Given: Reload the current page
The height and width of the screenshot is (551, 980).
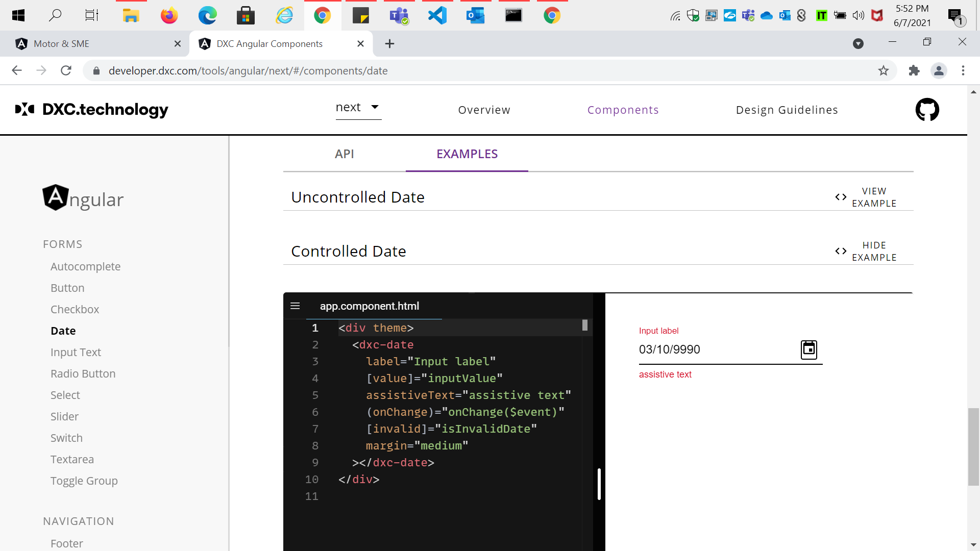Looking at the screenshot, I should point(66,71).
